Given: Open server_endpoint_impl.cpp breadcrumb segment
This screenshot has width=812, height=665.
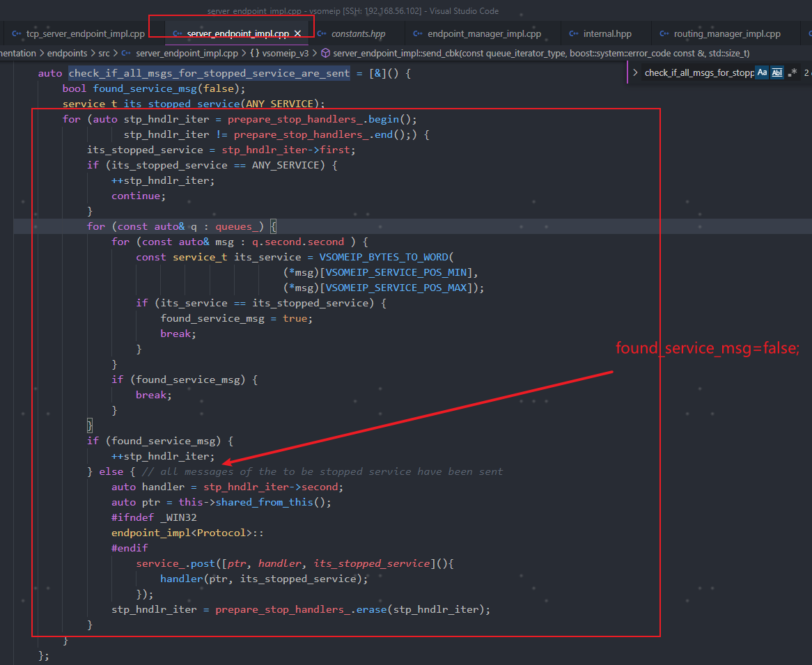Looking at the screenshot, I should click(187, 54).
